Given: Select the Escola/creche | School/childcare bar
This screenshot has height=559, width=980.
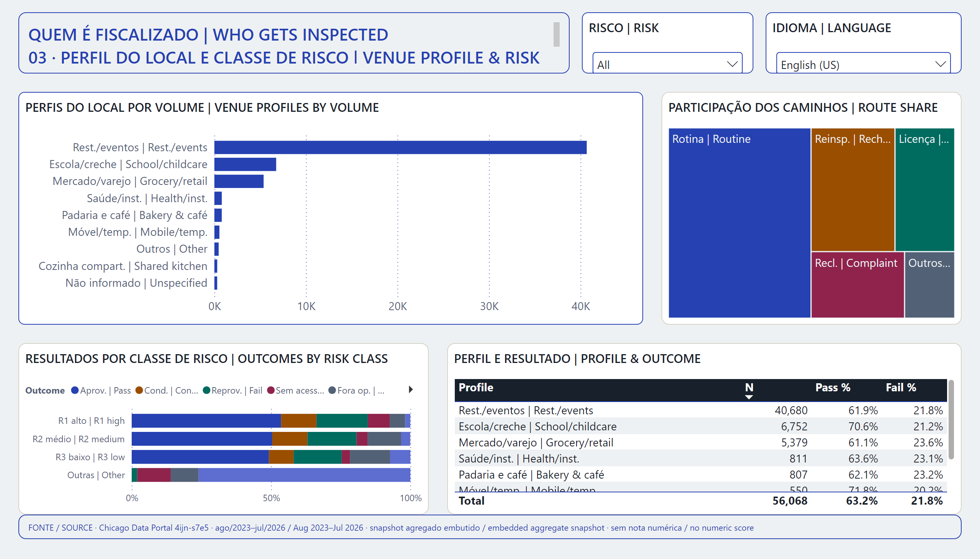Looking at the screenshot, I should pos(245,164).
